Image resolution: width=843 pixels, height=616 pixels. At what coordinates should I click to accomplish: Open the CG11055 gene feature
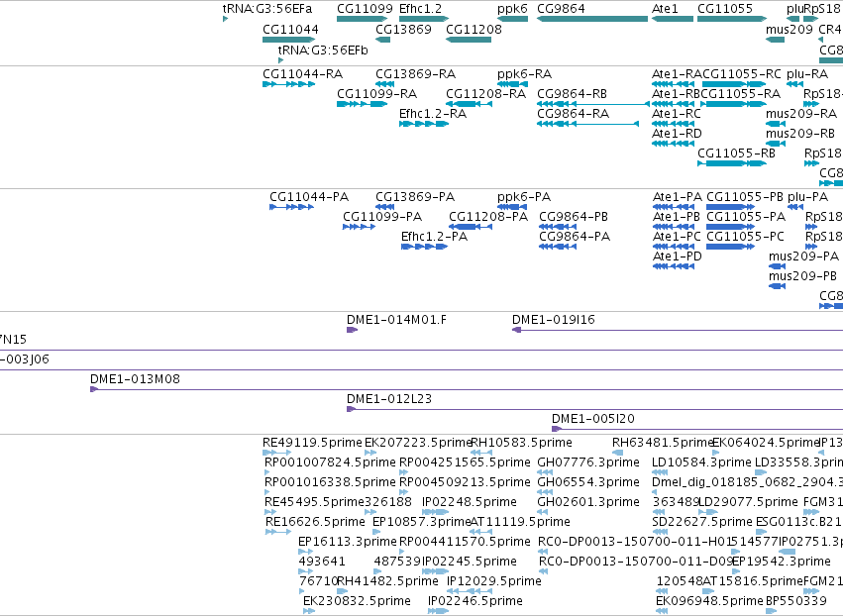[732, 19]
